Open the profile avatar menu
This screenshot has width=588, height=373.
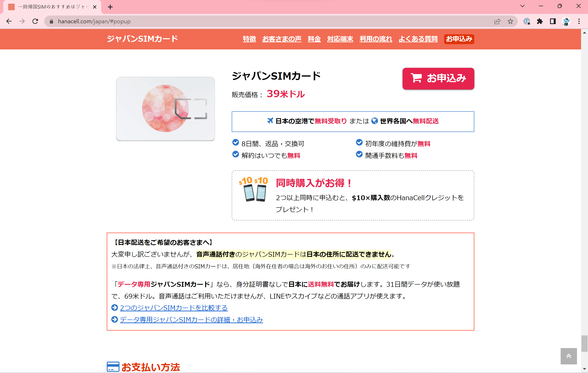[566, 21]
